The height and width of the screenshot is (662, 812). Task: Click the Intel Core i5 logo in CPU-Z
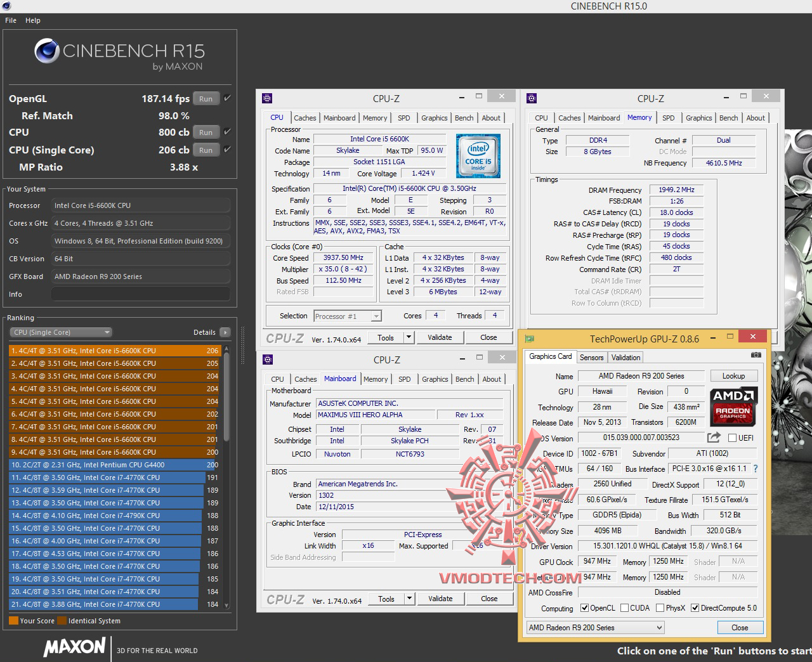point(478,155)
